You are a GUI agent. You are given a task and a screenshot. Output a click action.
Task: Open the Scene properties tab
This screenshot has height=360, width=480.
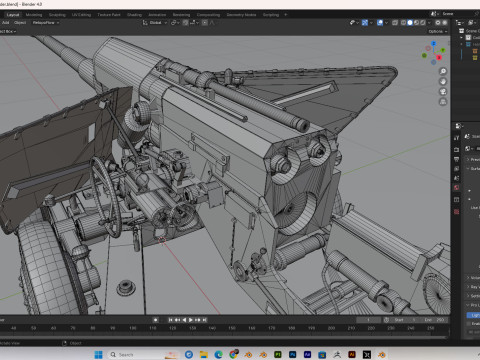[457, 178]
